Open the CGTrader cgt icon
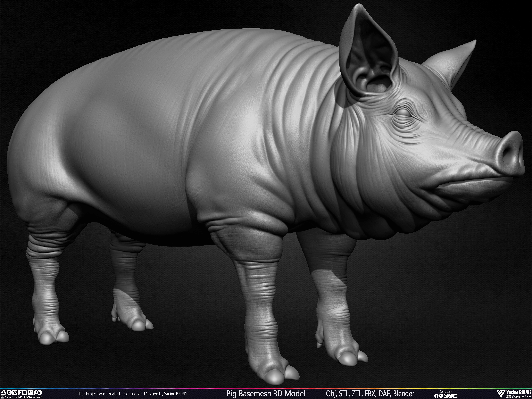This screenshot has width=532, height=399. pyautogui.click(x=15, y=392)
